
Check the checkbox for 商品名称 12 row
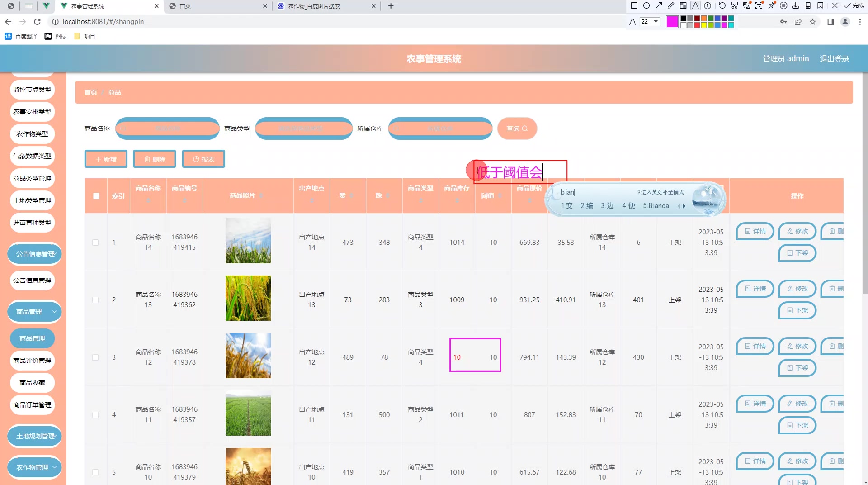pyautogui.click(x=95, y=357)
